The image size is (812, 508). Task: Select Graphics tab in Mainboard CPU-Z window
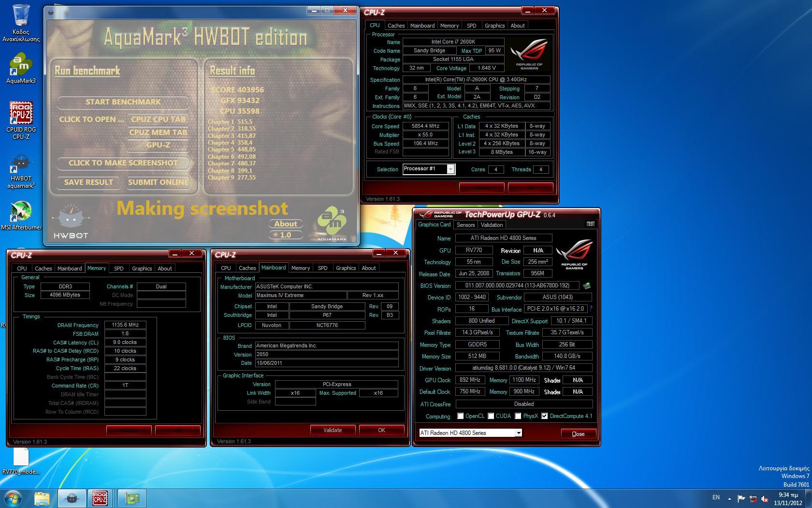click(346, 268)
